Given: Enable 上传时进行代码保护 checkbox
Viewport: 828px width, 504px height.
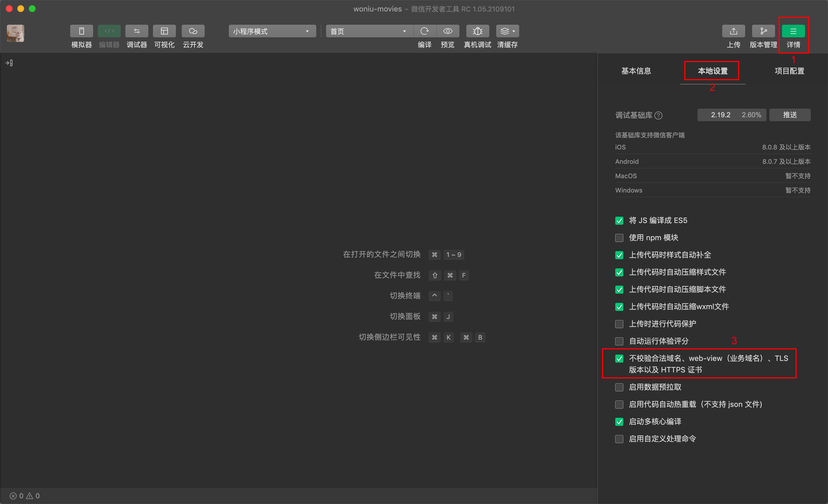Looking at the screenshot, I should pos(619,324).
